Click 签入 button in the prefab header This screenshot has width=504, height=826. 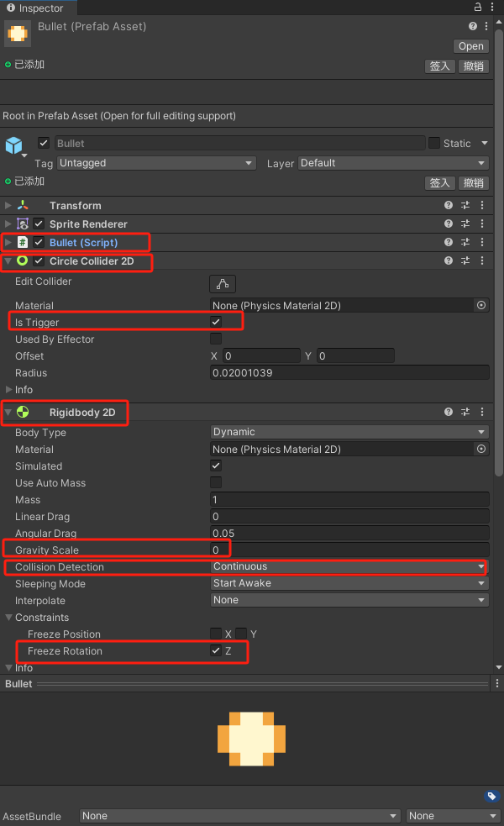pos(440,66)
